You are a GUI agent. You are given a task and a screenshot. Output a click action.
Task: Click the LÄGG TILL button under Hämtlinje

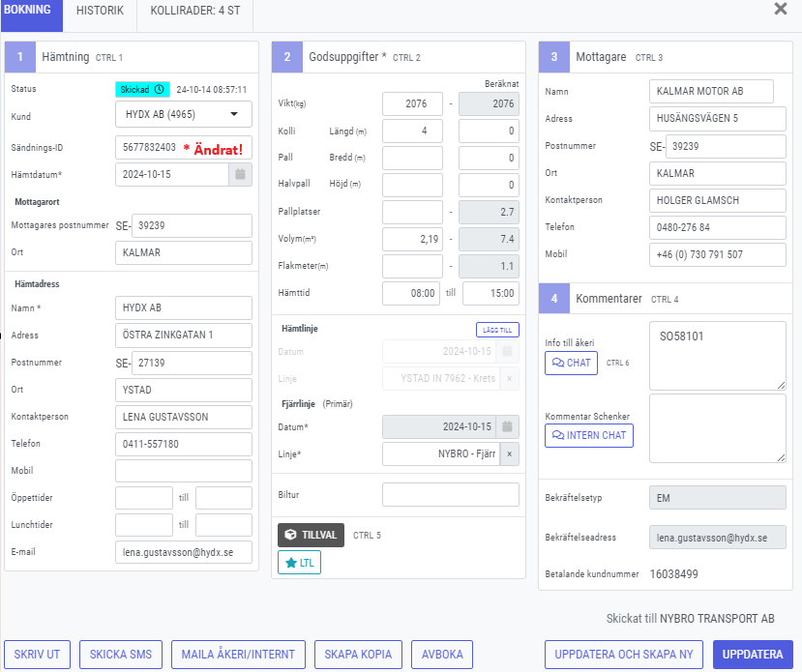497,330
